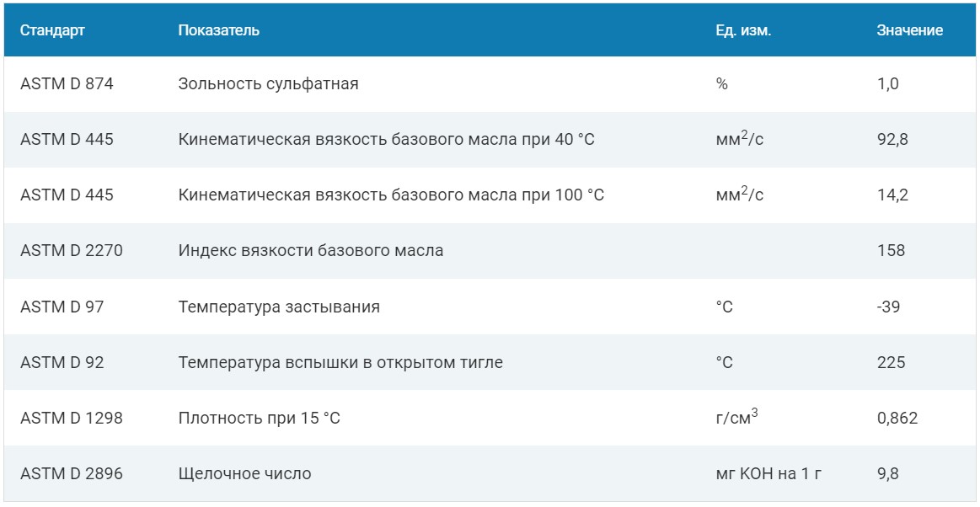Click "Температура застывания" row label

(279, 307)
